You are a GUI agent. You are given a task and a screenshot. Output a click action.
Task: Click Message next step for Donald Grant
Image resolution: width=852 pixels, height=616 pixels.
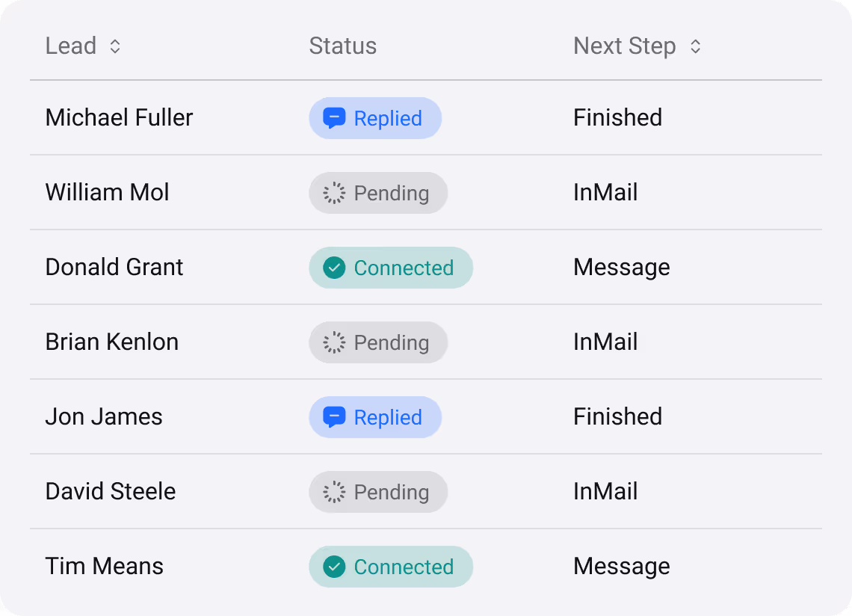click(x=621, y=268)
